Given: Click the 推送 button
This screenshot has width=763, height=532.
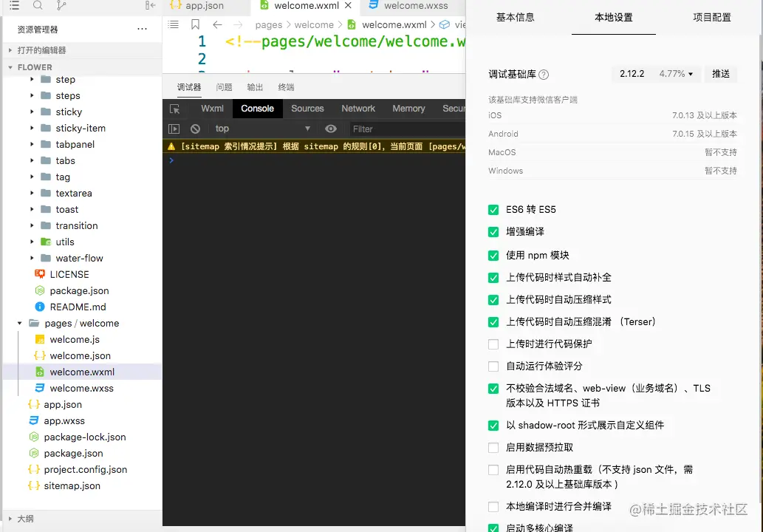Looking at the screenshot, I should tap(721, 74).
